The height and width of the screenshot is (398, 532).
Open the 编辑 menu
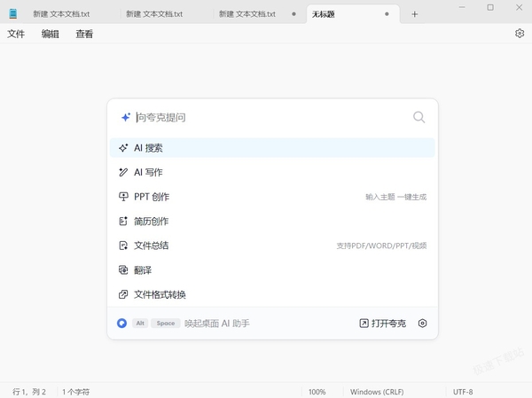51,34
